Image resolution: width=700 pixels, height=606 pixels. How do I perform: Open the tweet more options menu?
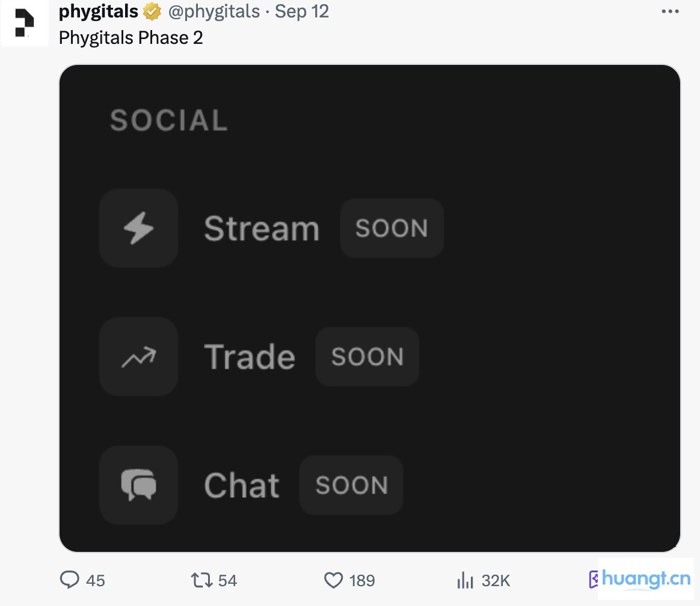point(670,11)
